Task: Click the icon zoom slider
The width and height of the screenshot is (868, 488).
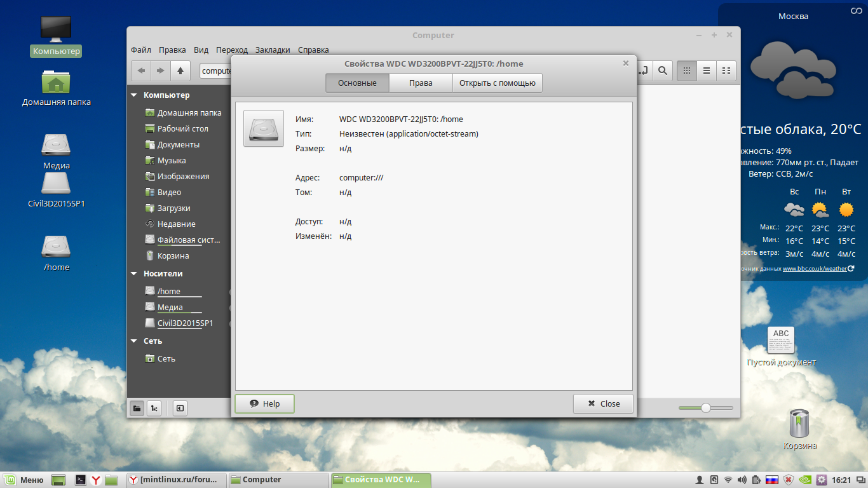Action: [705, 408]
